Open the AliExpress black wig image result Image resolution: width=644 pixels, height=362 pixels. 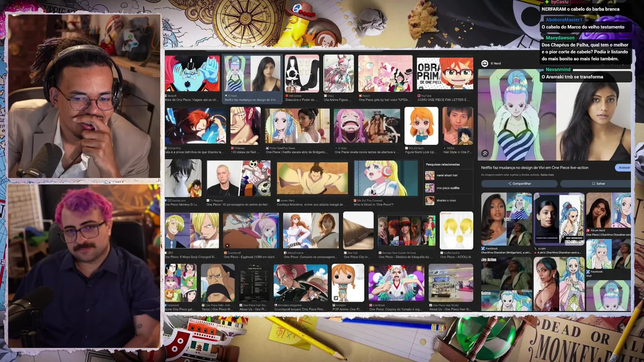(302, 74)
